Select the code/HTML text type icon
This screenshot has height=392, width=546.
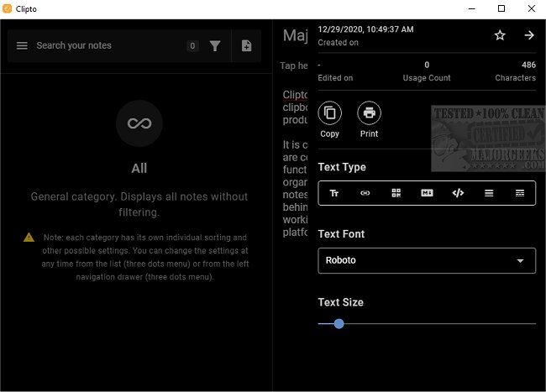[x=458, y=193]
